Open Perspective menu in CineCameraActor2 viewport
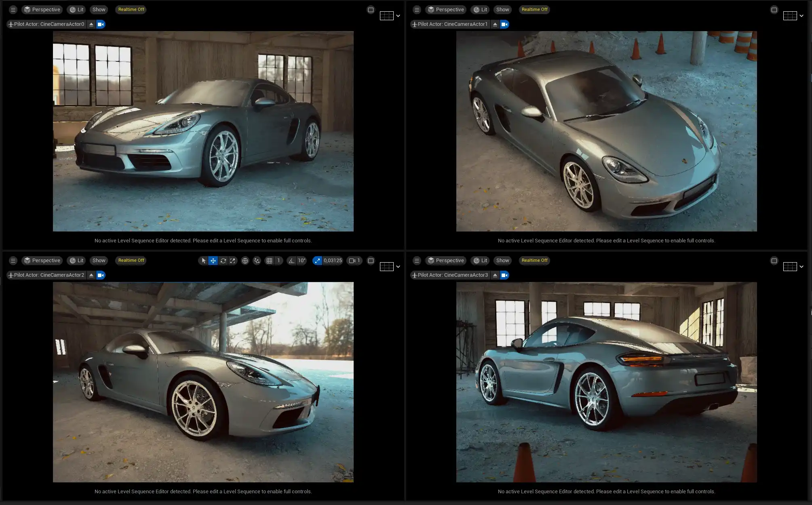The height and width of the screenshot is (505, 812). (42, 261)
